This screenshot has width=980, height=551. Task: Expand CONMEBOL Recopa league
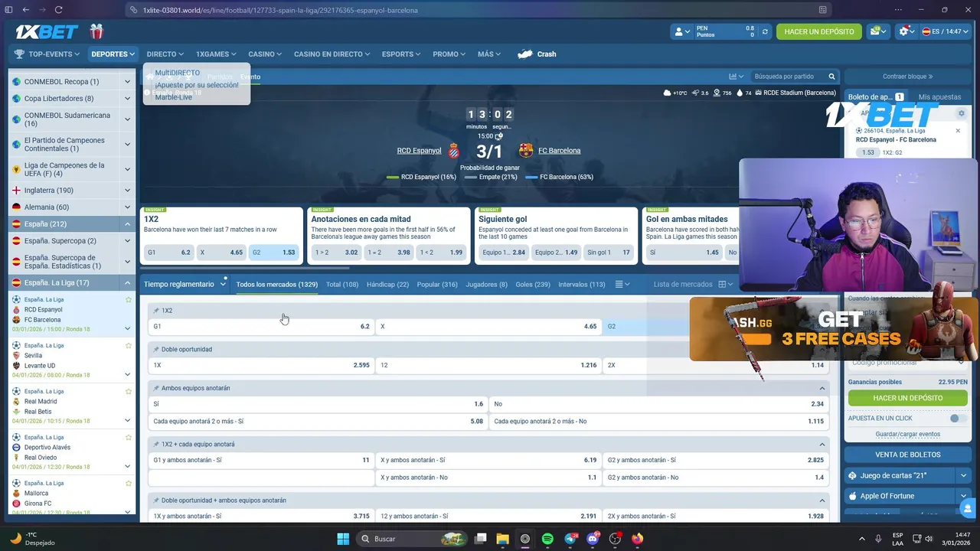tap(127, 82)
